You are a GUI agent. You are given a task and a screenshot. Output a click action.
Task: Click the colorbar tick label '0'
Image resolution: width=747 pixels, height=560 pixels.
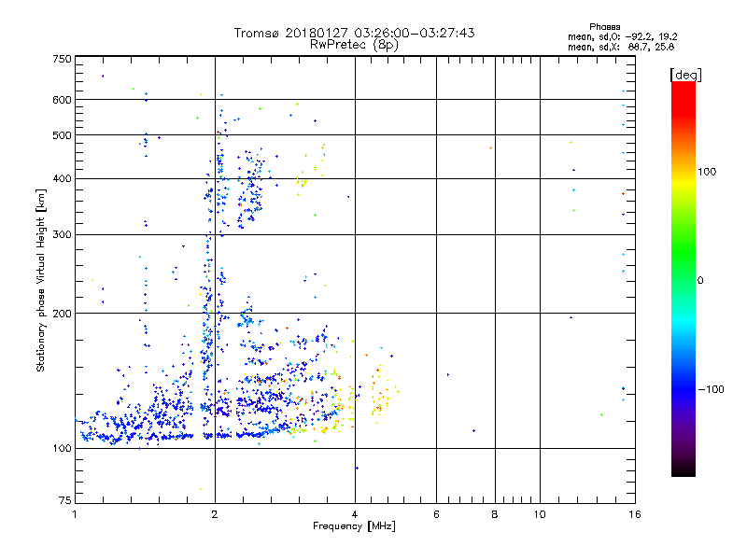pos(700,281)
